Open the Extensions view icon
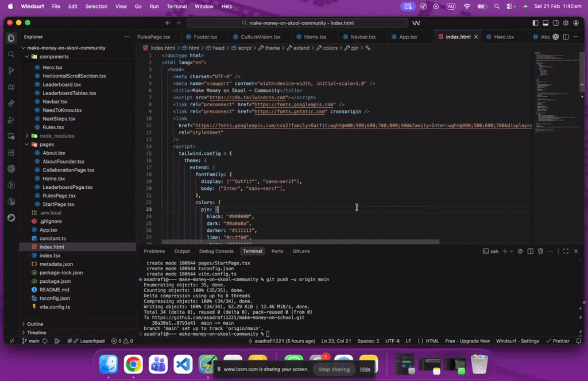 [x=11, y=153]
